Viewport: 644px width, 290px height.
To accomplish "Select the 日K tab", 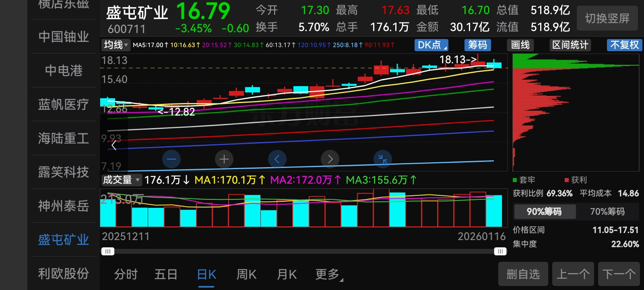I will (x=206, y=274).
